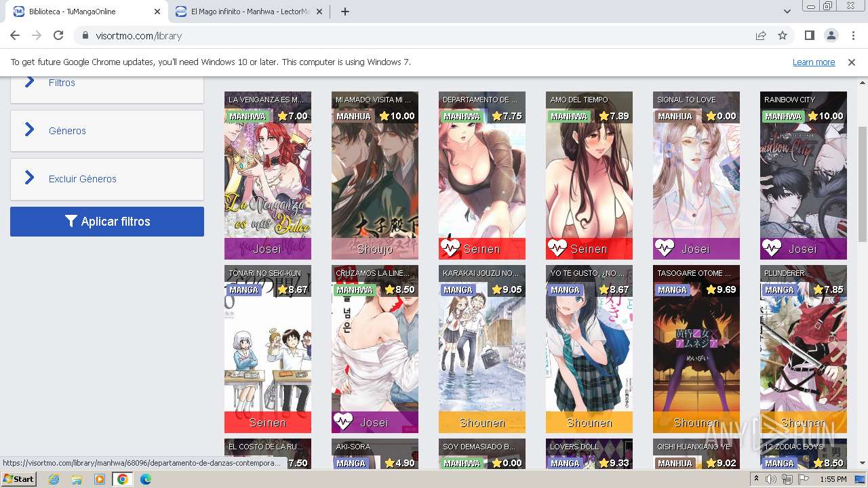Click Seinen label on Tonari No Seki-Kun
This screenshot has width=868, height=488.
point(268,422)
